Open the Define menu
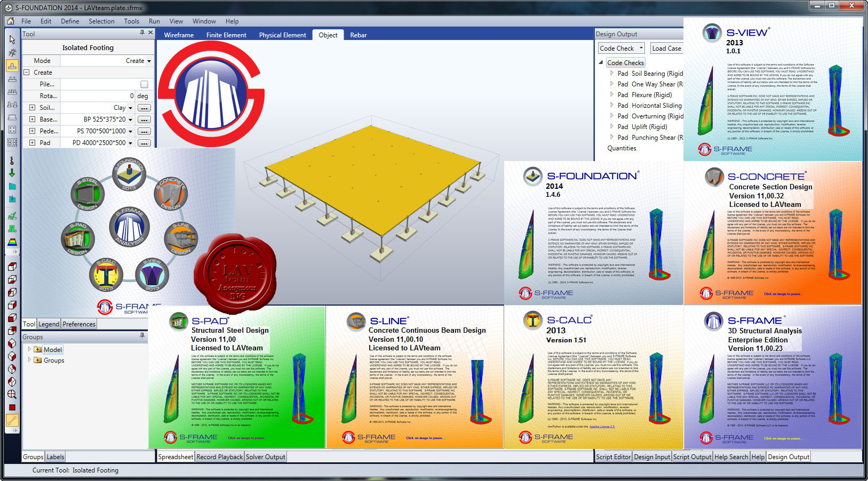This screenshot has height=481, width=868. [x=70, y=21]
